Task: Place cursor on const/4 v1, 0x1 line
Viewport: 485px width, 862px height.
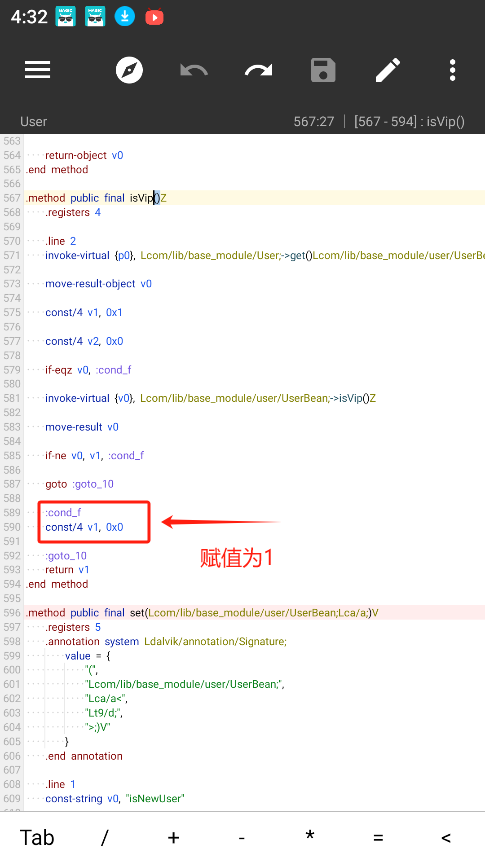Action: click(84, 312)
